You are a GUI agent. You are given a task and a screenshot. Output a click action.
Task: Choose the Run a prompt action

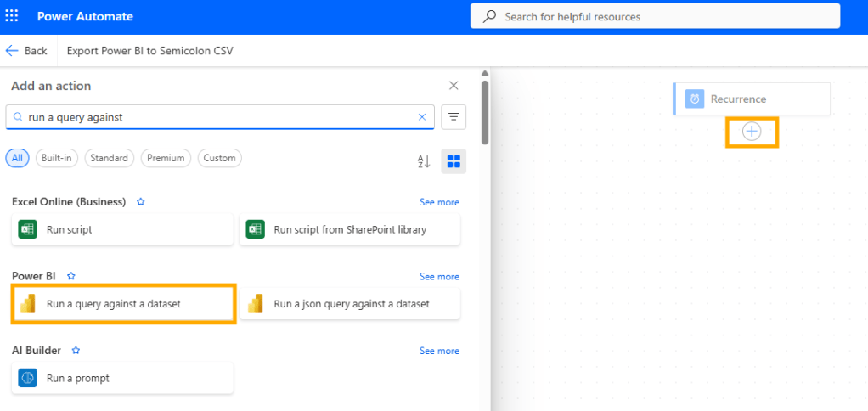pos(122,379)
